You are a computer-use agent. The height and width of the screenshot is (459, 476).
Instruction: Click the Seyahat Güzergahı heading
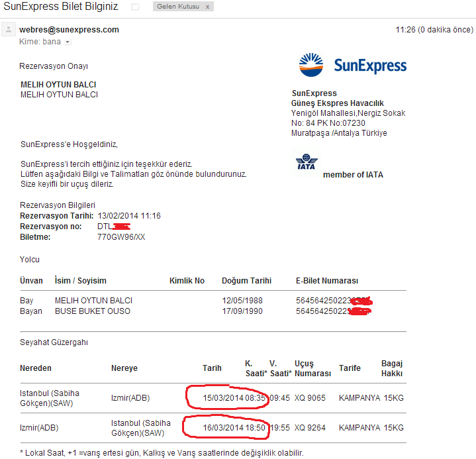[54, 342]
